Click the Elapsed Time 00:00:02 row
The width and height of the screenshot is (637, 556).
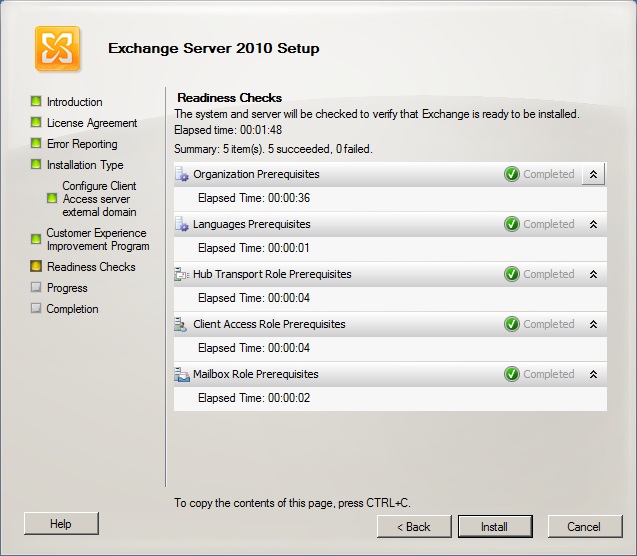tap(390, 398)
